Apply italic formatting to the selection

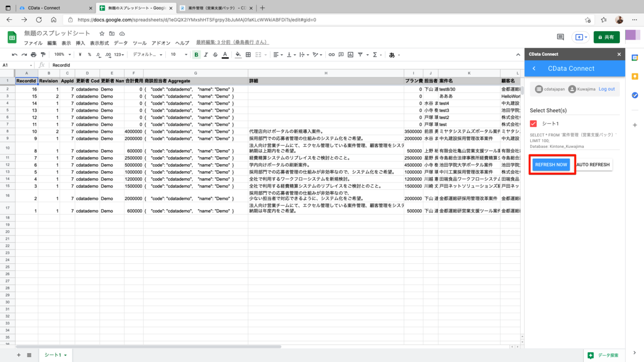click(x=206, y=55)
